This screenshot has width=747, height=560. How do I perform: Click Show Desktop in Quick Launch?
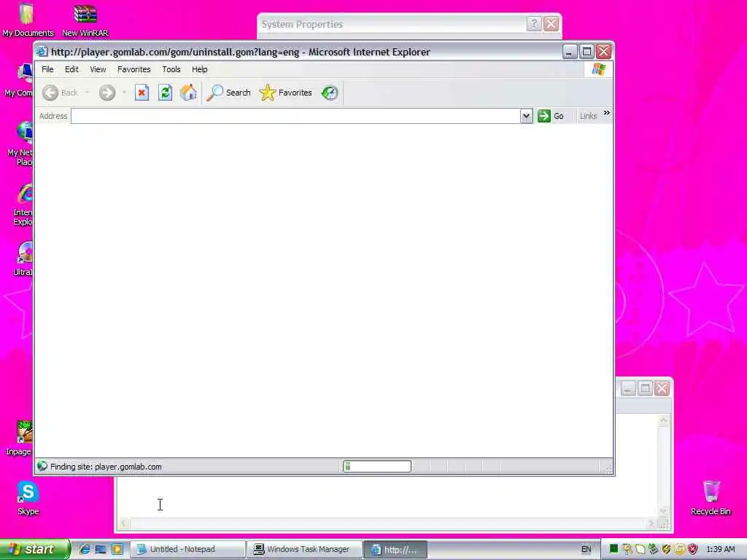click(x=101, y=549)
